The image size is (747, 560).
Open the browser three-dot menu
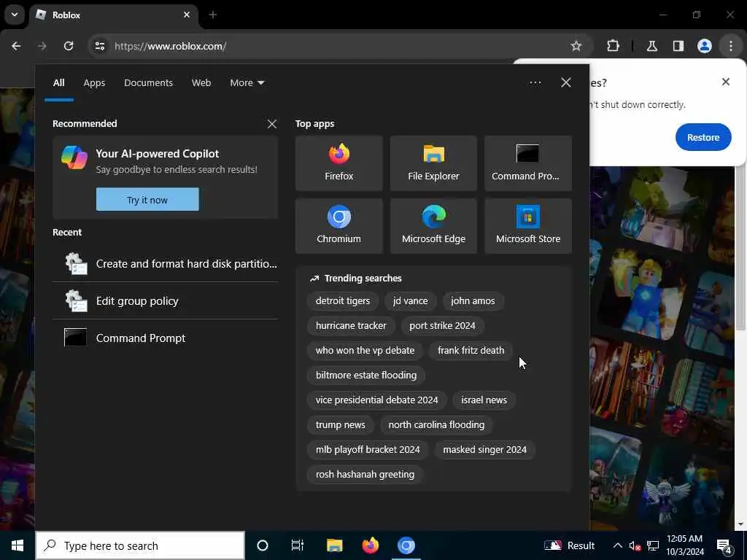[731, 46]
